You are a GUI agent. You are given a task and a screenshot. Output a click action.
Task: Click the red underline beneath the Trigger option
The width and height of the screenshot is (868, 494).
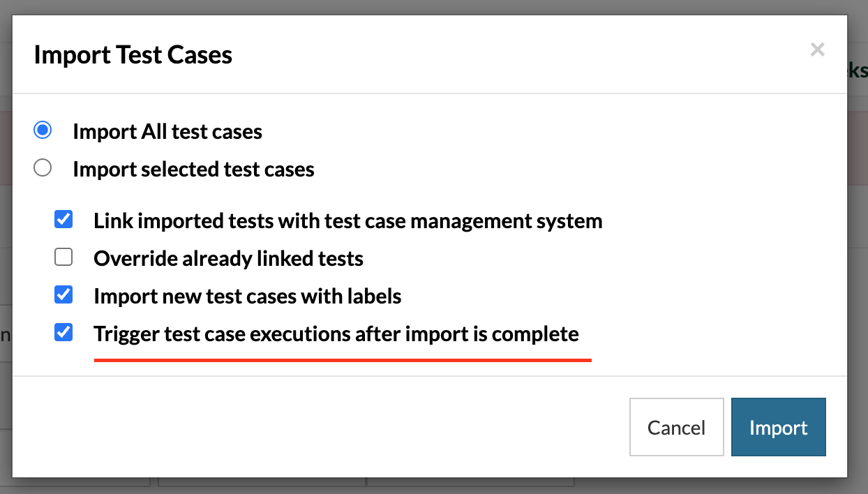coord(342,360)
